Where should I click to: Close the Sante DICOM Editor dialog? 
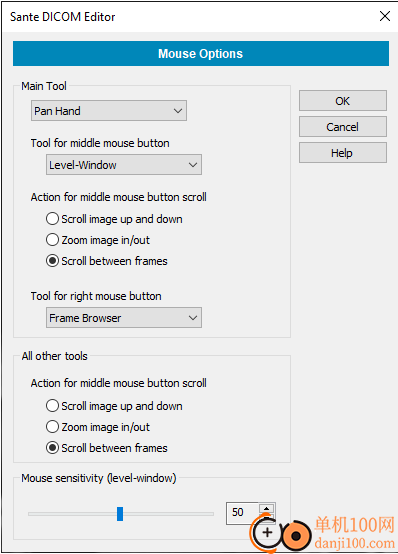click(x=385, y=16)
